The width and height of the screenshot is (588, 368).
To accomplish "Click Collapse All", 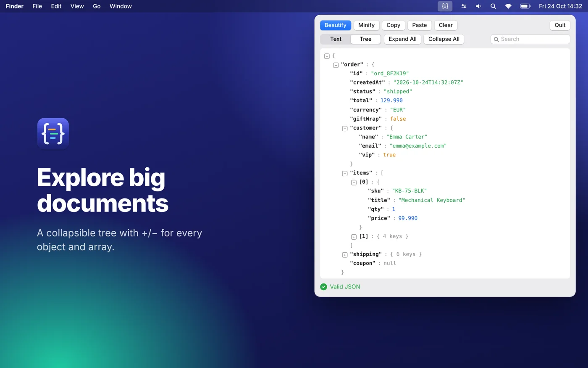I will pyautogui.click(x=444, y=39).
